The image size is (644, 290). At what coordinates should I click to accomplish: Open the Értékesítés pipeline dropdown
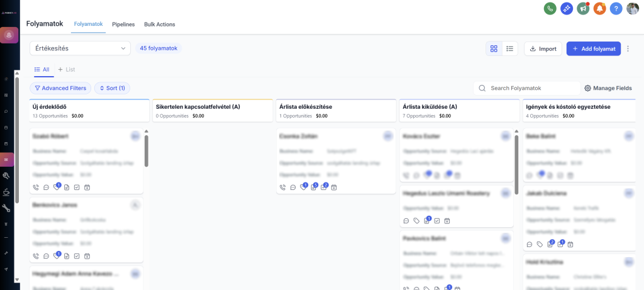pyautogui.click(x=80, y=48)
